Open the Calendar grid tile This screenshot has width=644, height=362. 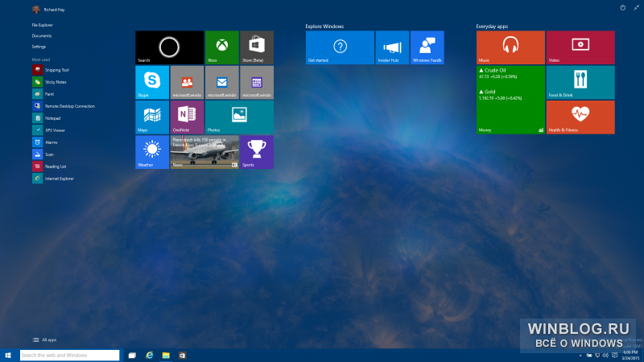point(257,83)
